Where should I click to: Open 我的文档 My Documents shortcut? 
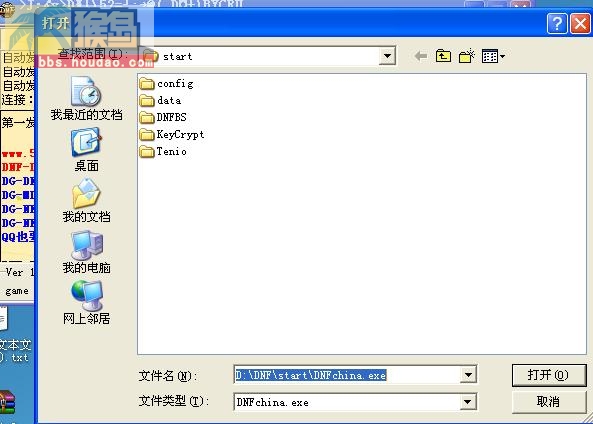87,201
